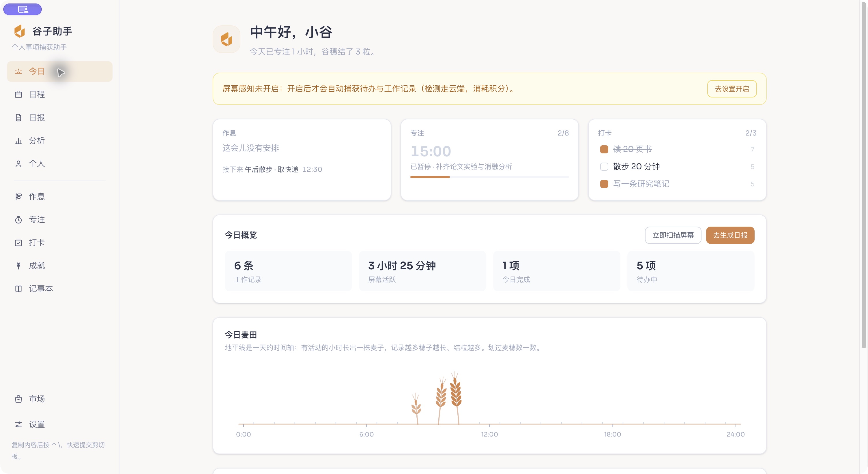This screenshot has width=868, height=474.
Task: Click the 6 条 工作记录 stat card
Action: [288, 271]
